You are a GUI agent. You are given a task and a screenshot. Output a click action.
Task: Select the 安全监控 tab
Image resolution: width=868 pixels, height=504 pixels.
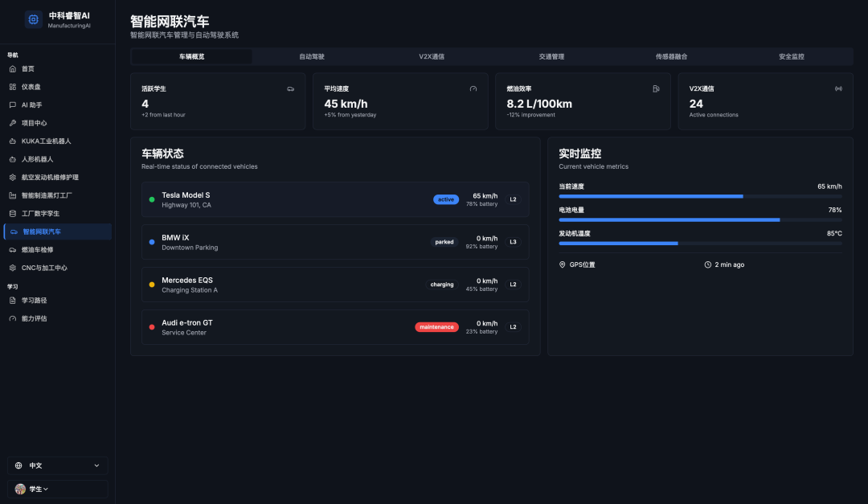pos(792,57)
